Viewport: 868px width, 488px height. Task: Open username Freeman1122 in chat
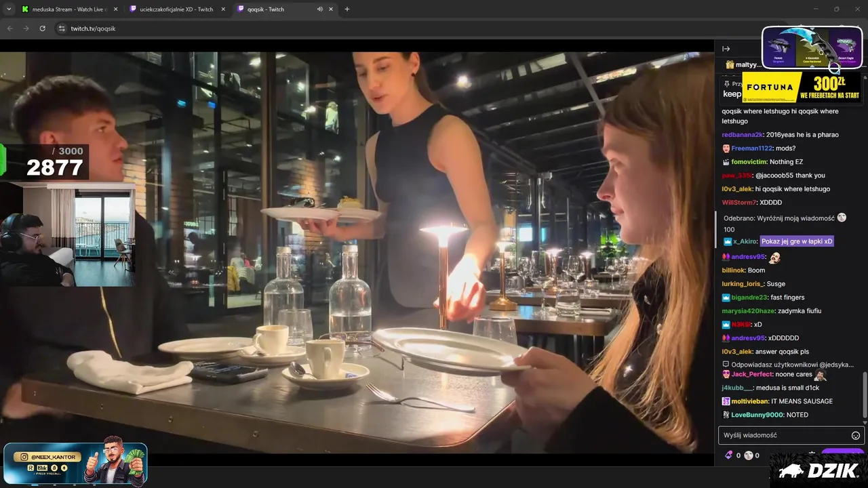752,148
